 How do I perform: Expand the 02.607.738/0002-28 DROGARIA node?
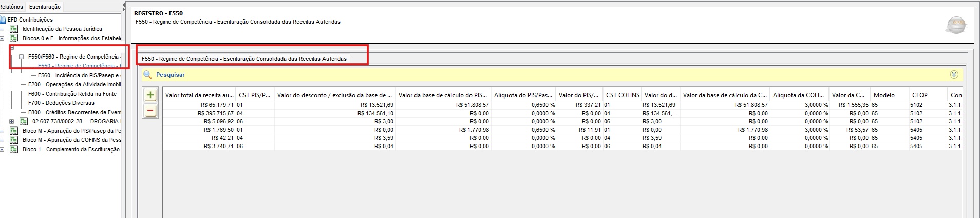tap(12, 121)
